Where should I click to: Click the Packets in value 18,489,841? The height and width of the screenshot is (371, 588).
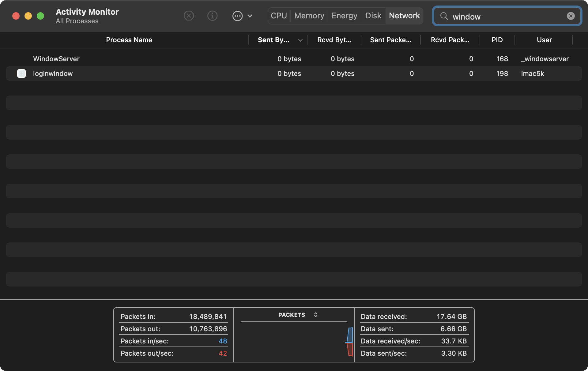[208, 317]
